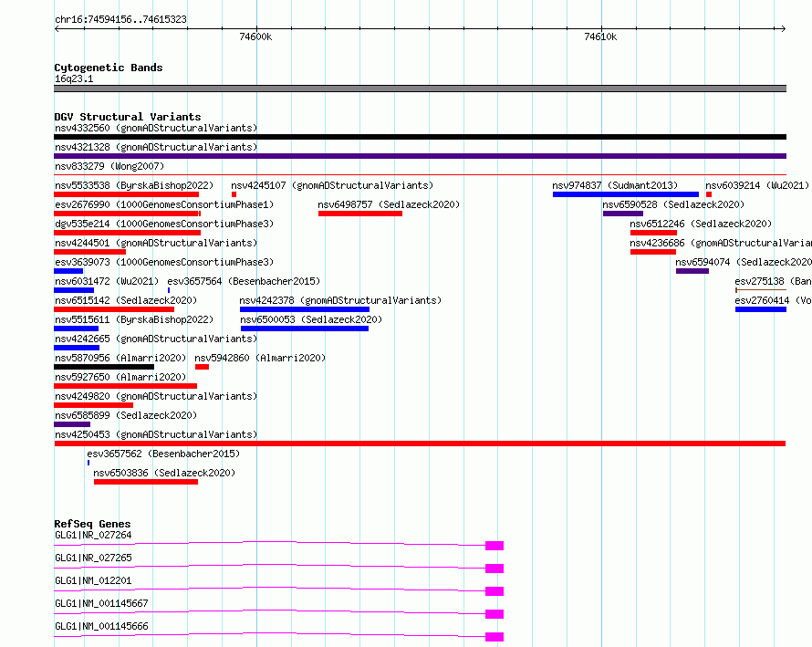Click nsv5870956 (Almarri2020) label
Viewport: 812px width, 647px height.
click(120, 358)
